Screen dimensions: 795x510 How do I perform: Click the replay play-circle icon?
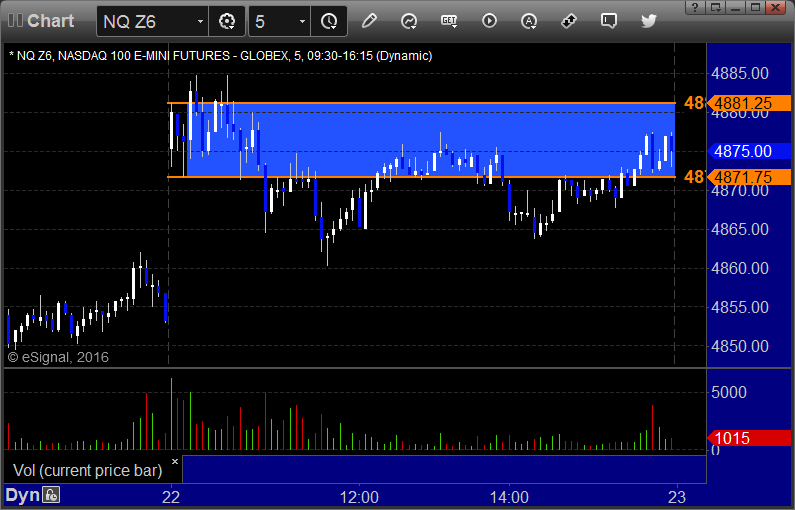pyautogui.click(x=489, y=21)
